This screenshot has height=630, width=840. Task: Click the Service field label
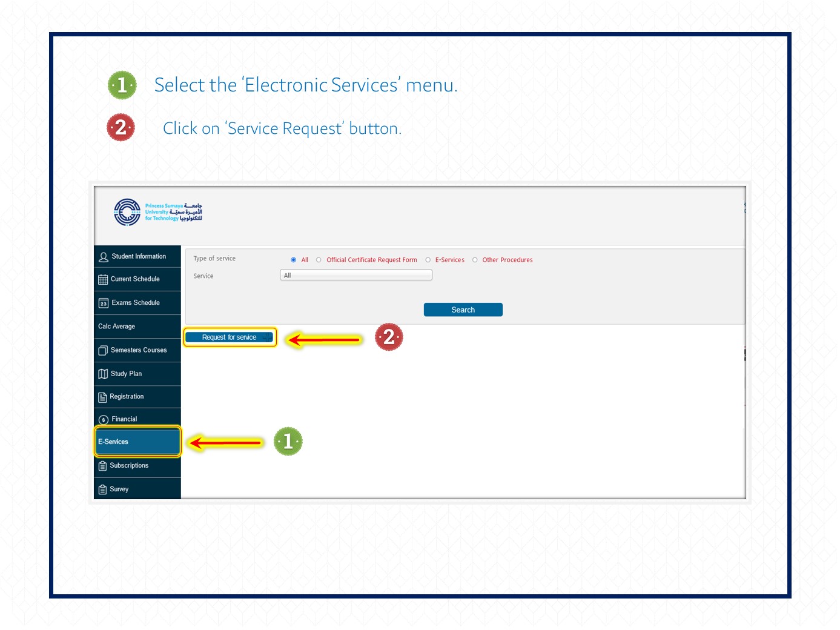pos(203,276)
